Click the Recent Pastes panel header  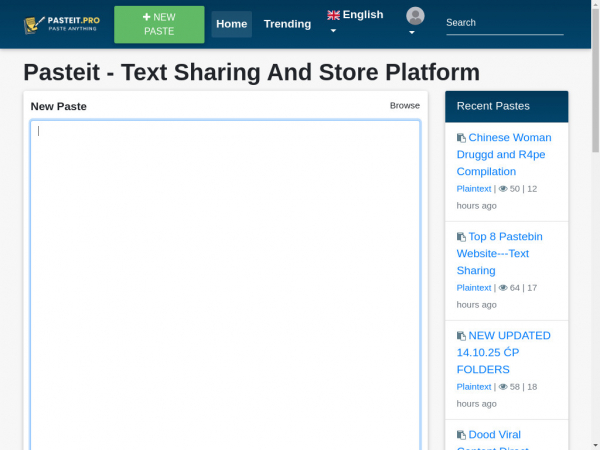[x=506, y=106]
